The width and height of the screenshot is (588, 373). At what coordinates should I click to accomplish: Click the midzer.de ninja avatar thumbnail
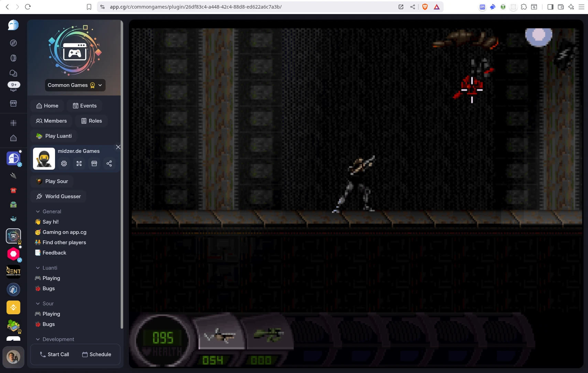44,159
